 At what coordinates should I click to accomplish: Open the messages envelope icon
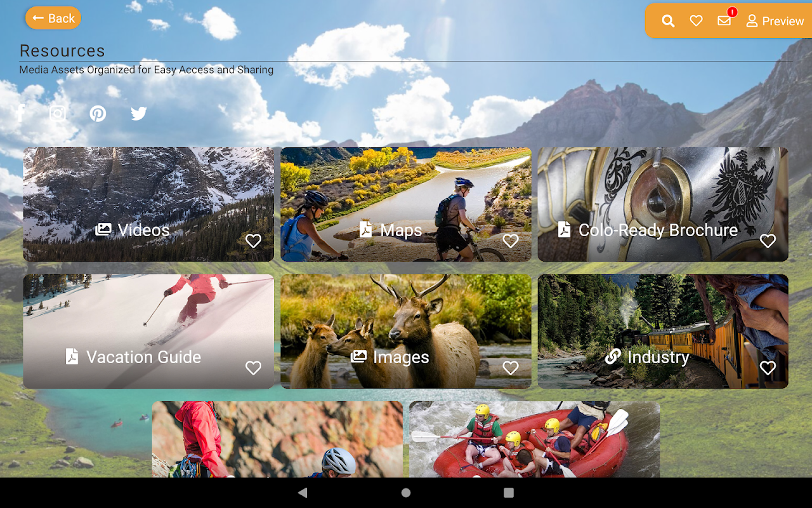[x=724, y=21]
